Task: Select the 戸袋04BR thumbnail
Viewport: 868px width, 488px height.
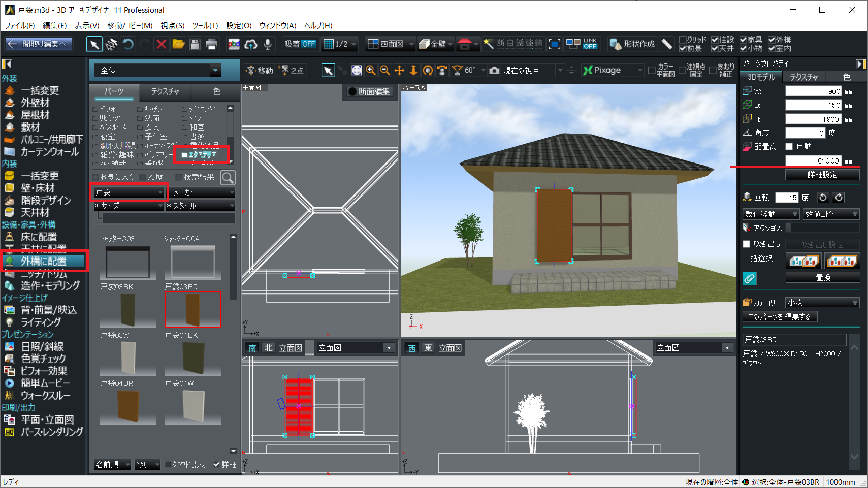Action: tap(128, 407)
